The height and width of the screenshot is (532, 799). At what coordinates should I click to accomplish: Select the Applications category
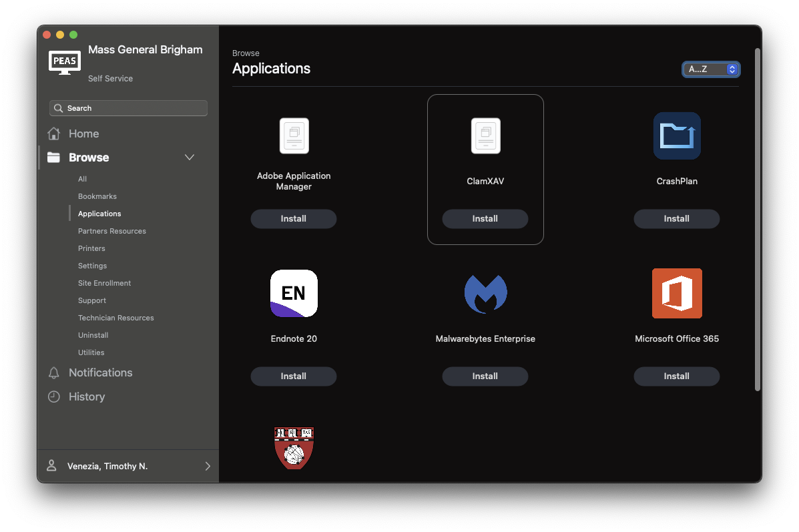click(99, 214)
